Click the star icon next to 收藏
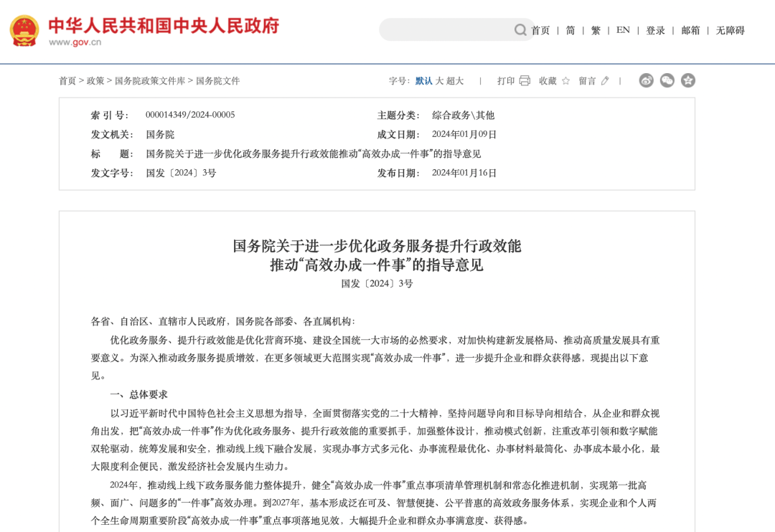775x532 pixels. coord(565,81)
